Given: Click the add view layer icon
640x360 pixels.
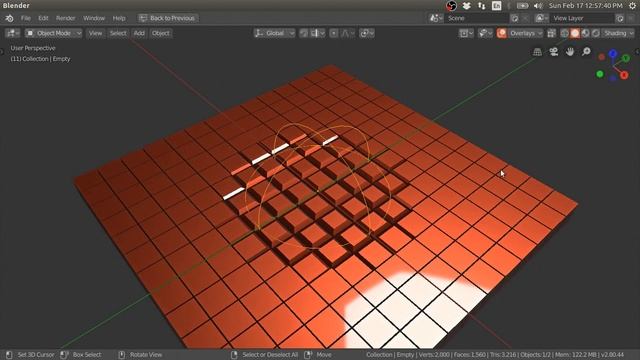Looking at the screenshot, I should (x=620, y=18).
